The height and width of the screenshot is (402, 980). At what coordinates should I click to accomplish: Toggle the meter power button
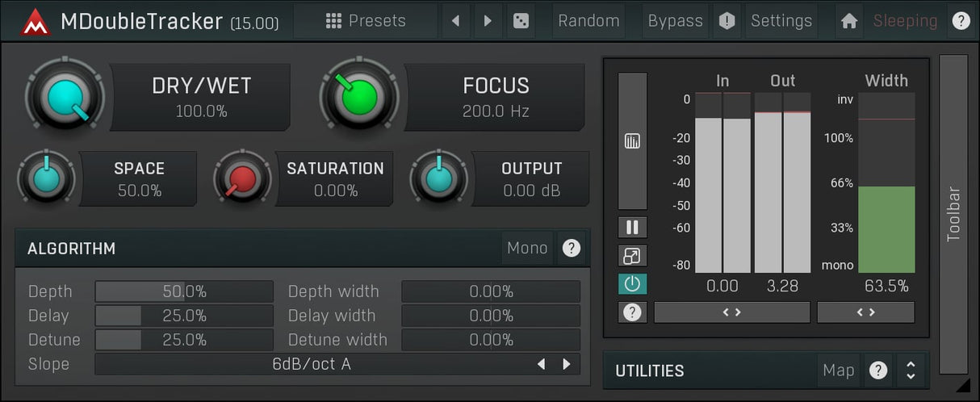tap(632, 284)
